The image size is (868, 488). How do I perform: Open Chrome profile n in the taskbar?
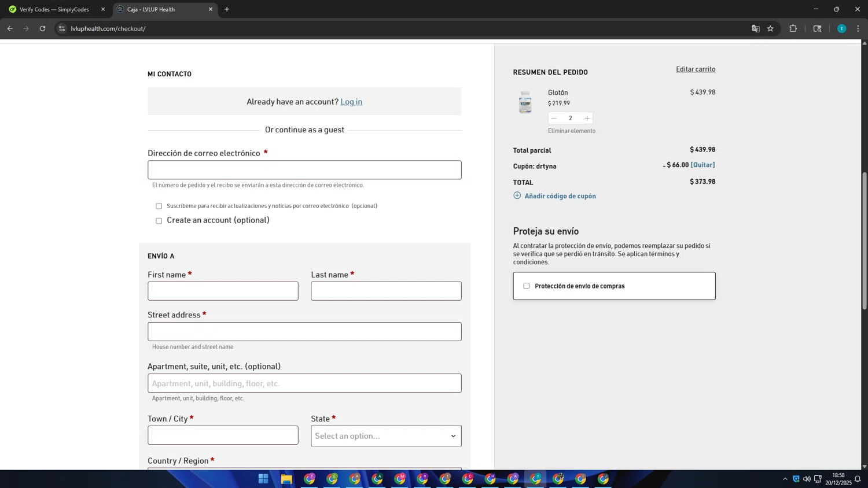(x=423, y=479)
